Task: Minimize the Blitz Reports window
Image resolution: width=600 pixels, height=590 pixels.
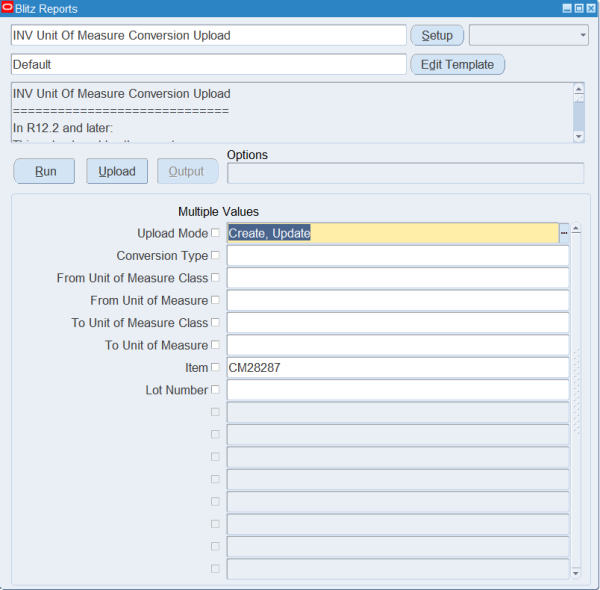Action: pyautogui.click(x=567, y=8)
